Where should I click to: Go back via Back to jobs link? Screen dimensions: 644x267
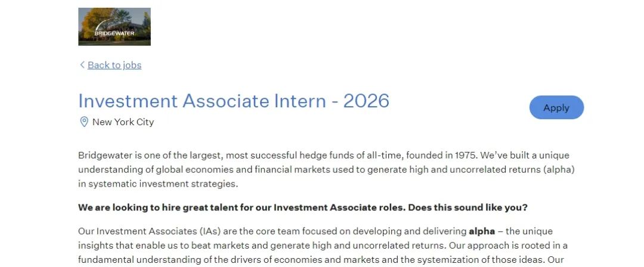tap(114, 65)
